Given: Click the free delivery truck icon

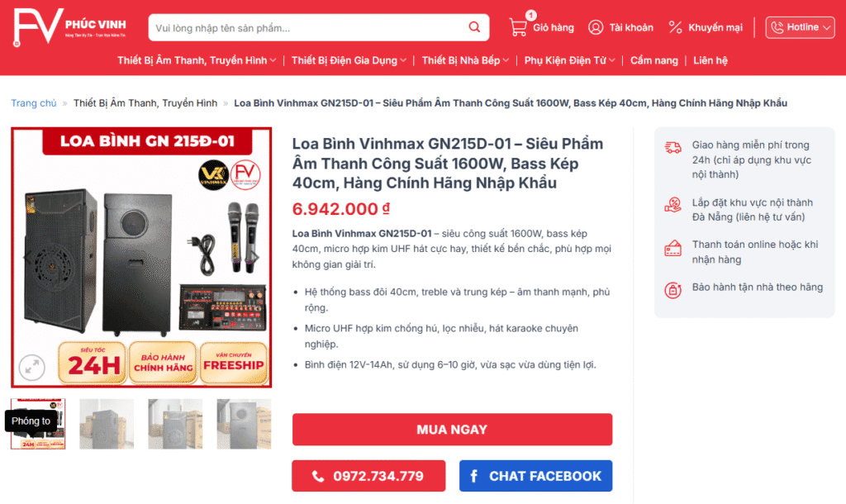Looking at the screenshot, I should (x=673, y=147).
